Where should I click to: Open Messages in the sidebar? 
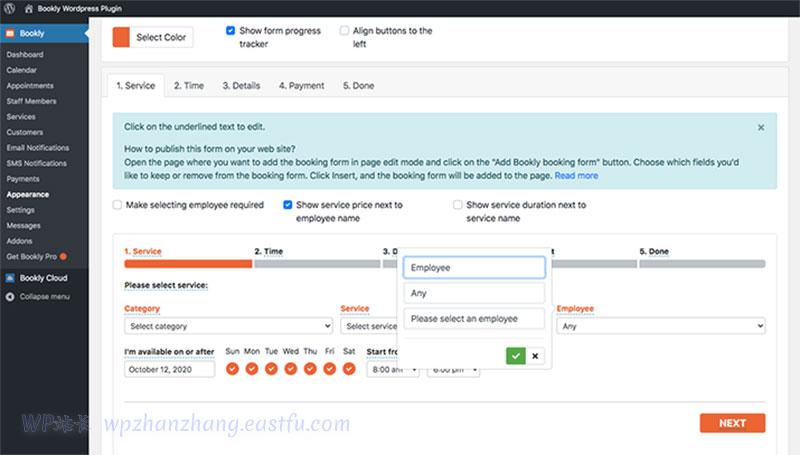23,226
